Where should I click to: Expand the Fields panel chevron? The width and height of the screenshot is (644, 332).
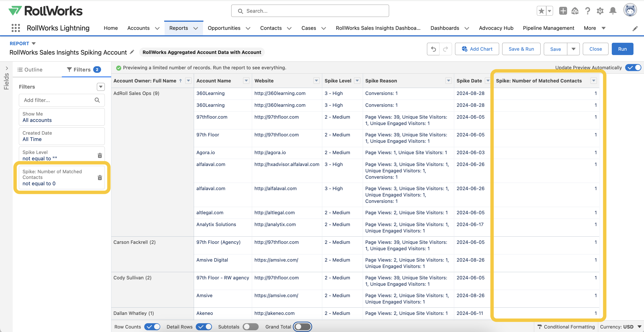(7, 68)
